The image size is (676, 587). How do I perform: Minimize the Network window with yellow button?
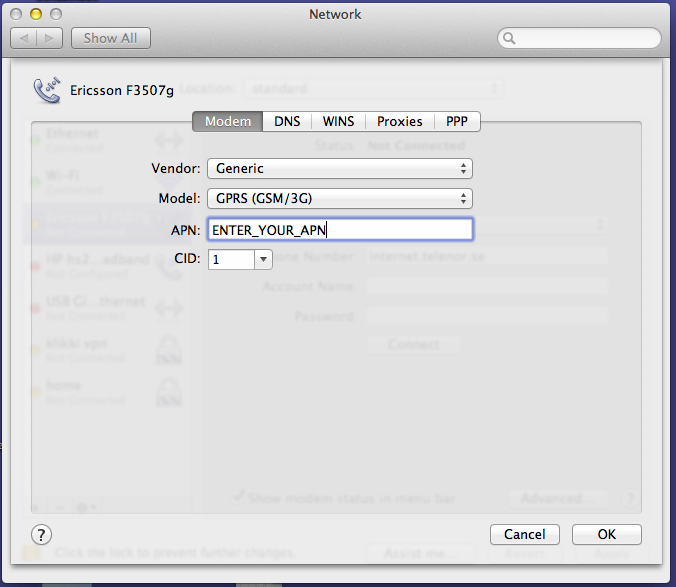click(x=36, y=15)
